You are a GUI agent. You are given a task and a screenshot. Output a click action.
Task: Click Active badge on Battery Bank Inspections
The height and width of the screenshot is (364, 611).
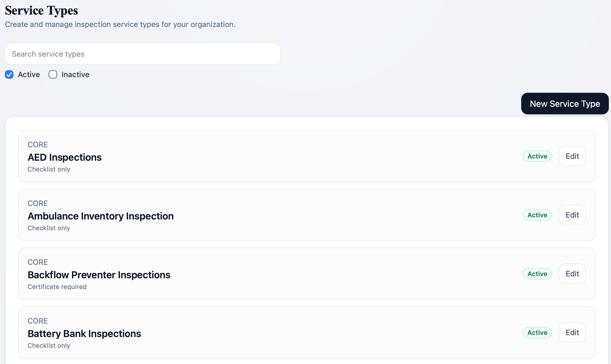pos(537,332)
